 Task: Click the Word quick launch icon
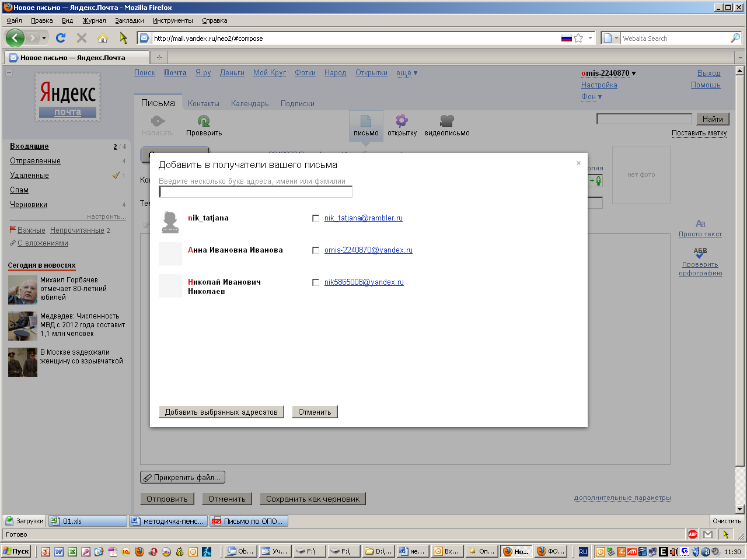(59, 551)
